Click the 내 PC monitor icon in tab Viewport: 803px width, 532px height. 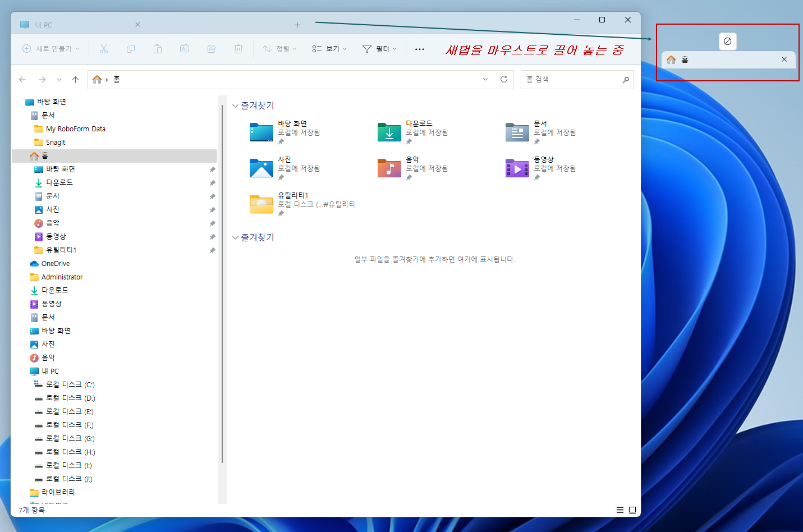coord(25,25)
